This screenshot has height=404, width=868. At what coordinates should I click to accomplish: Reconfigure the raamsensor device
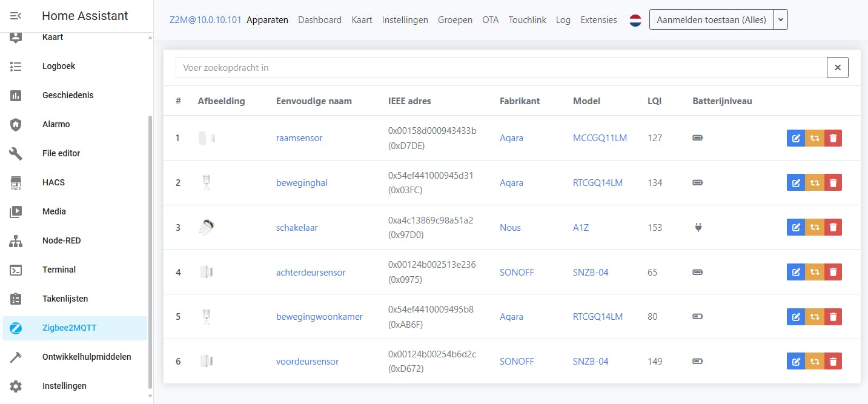click(x=815, y=138)
